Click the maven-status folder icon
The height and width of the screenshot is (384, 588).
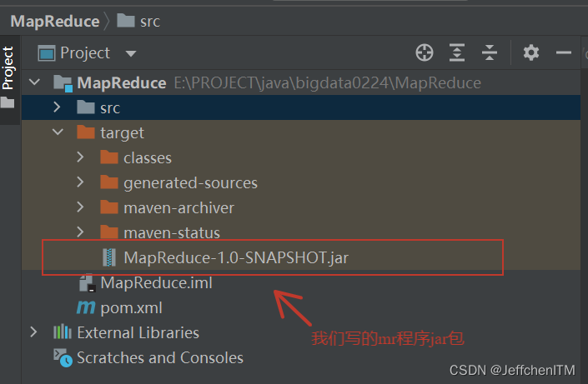[109, 232]
